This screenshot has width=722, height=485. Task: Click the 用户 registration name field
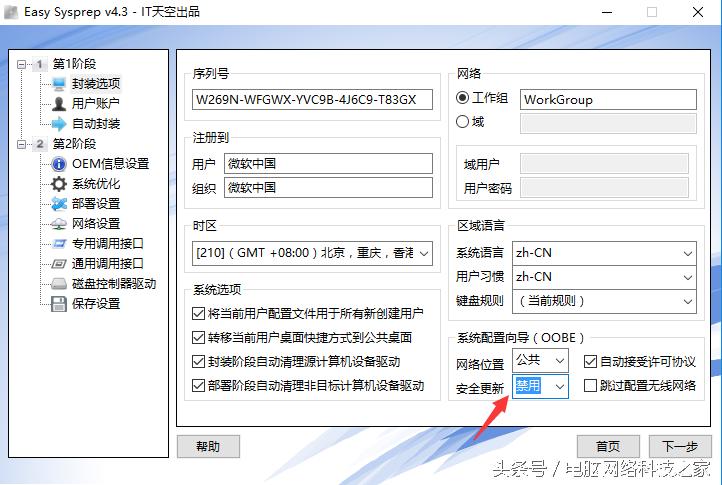[x=328, y=164]
